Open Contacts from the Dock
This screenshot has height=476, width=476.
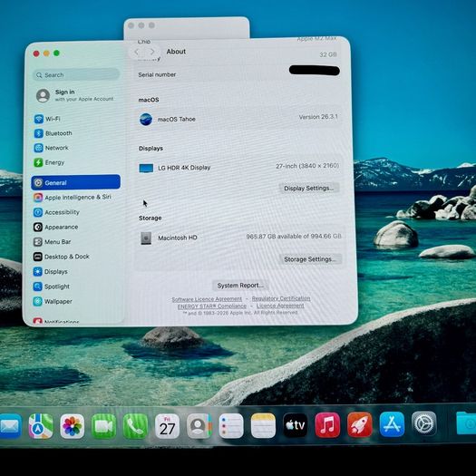coord(199,426)
